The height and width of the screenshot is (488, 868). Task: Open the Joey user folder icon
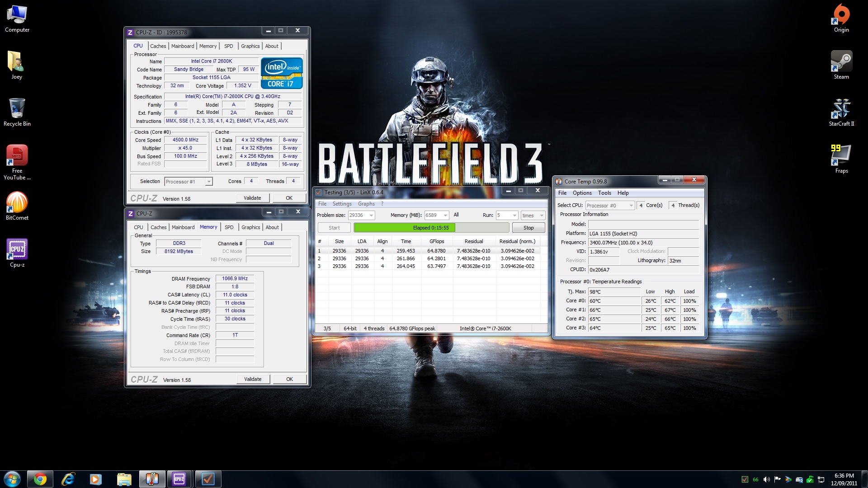point(17,66)
